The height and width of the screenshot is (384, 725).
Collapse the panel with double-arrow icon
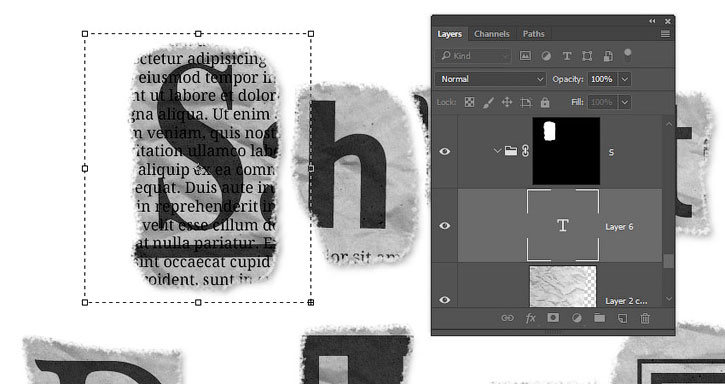click(x=652, y=21)
